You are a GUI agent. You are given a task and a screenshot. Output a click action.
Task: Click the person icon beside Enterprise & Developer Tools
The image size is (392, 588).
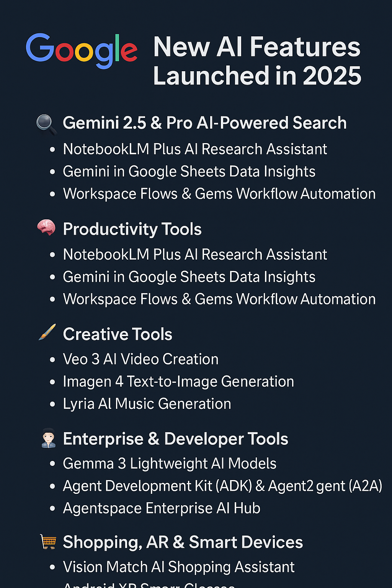48,438
